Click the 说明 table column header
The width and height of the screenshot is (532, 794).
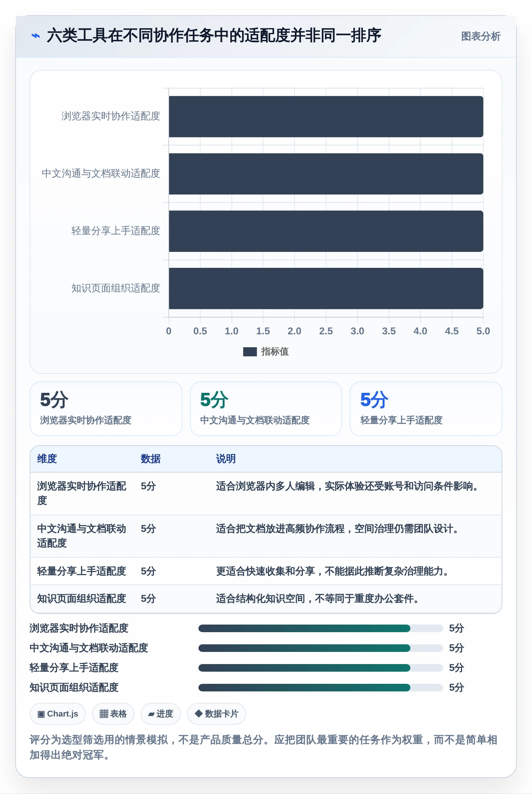click(x=226, y=459)
